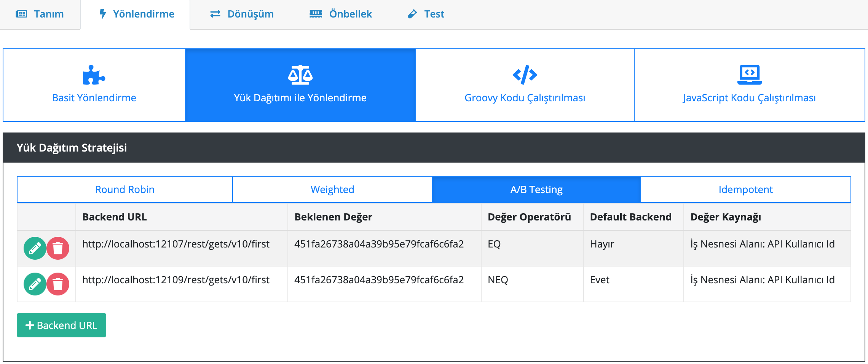Viewport: 868px width, 364px height.
Task: Click the Yük Dağıtım Stratejisi heading
Action: pos(72,148)
